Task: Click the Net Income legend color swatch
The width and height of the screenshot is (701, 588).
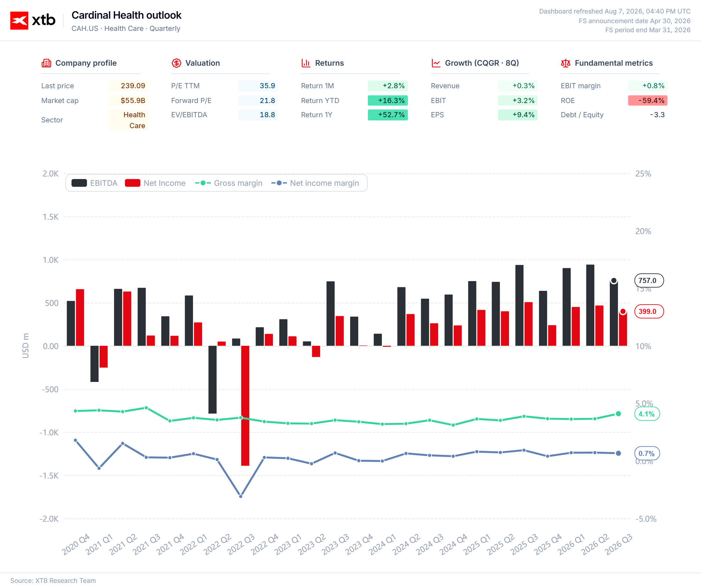Action: [x=132, y=183]
